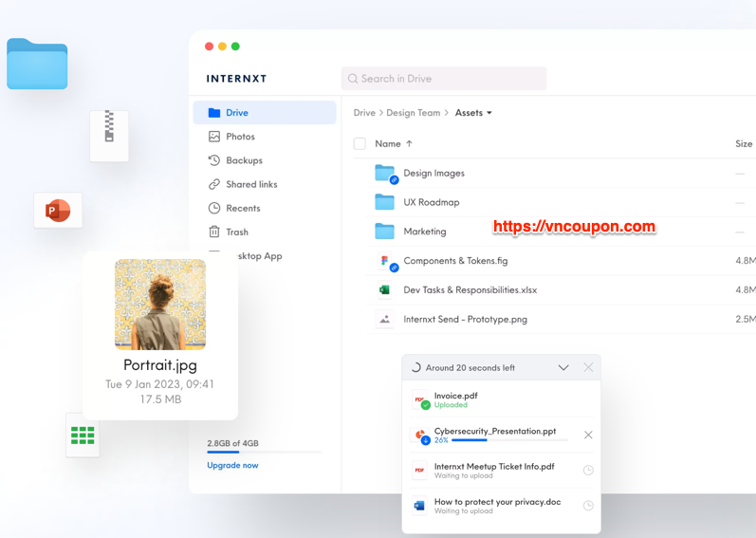756x538 pixels.
Task: Click the Figma icon of Components & Tokens
Action: click(386, 261)
